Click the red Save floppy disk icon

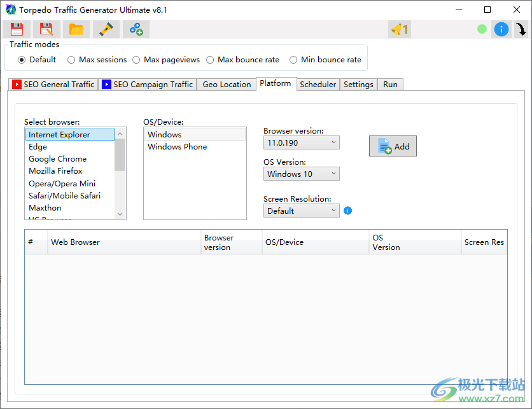click(x=17, y=29)
